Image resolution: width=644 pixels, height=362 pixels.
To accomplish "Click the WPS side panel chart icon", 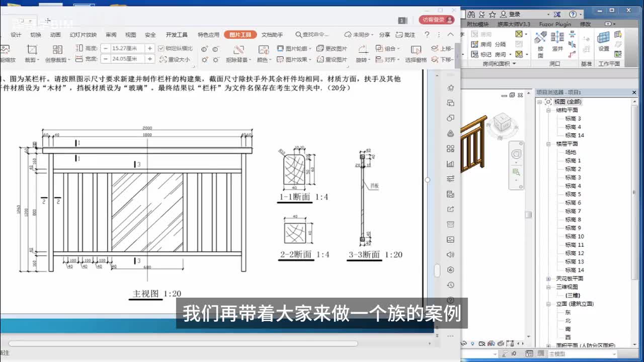I will 450,164.
